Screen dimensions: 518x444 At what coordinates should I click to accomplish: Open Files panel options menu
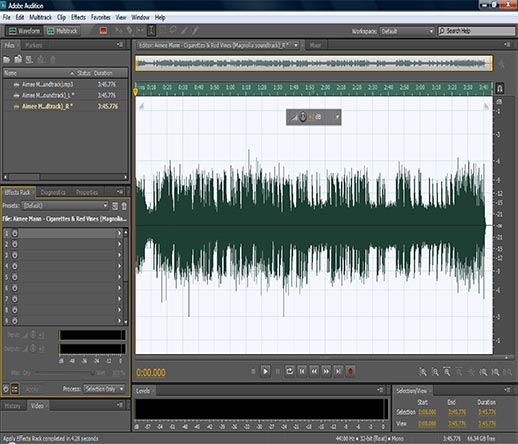(120, 44)
